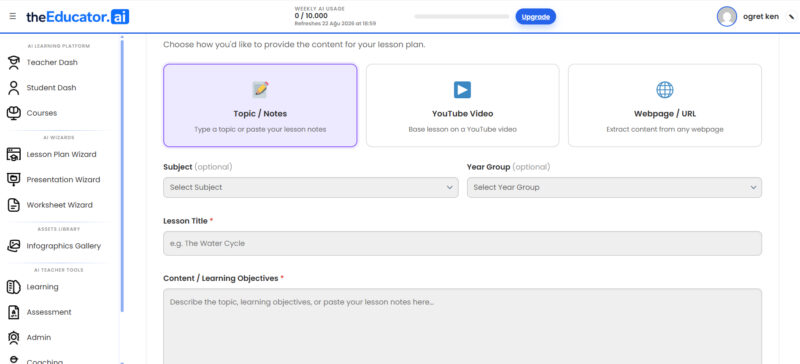This screenshot has width=800, height=364.
Task: Select the Webpage / URL content option
Action: click(x=665, y=105)
